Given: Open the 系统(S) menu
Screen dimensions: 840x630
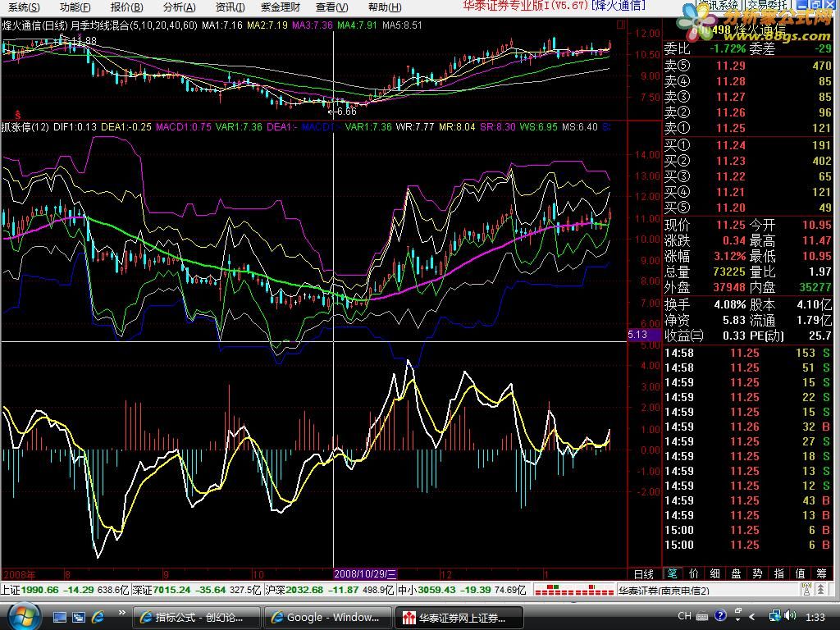Looking at the screenshot, I should click(24, 7).
